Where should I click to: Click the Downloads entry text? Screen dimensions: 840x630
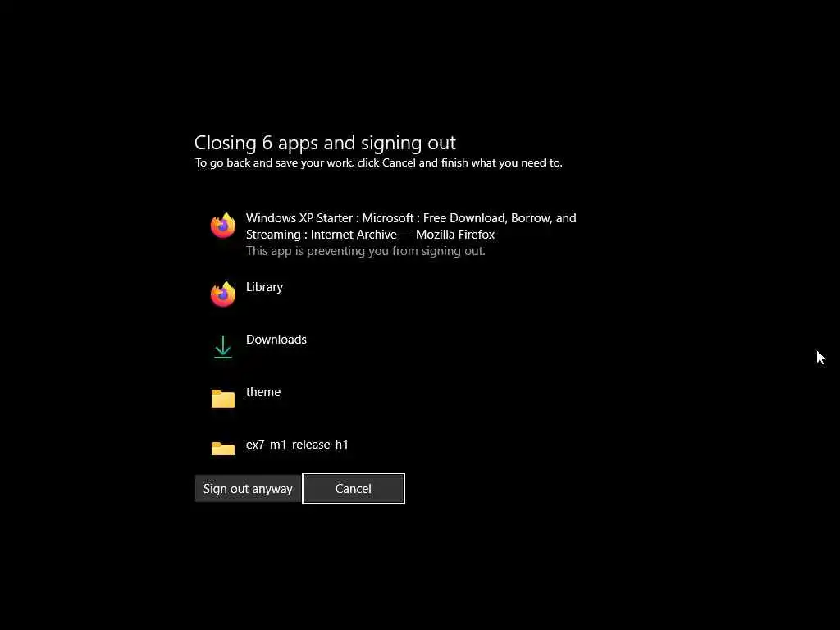(x=276, y=340)
